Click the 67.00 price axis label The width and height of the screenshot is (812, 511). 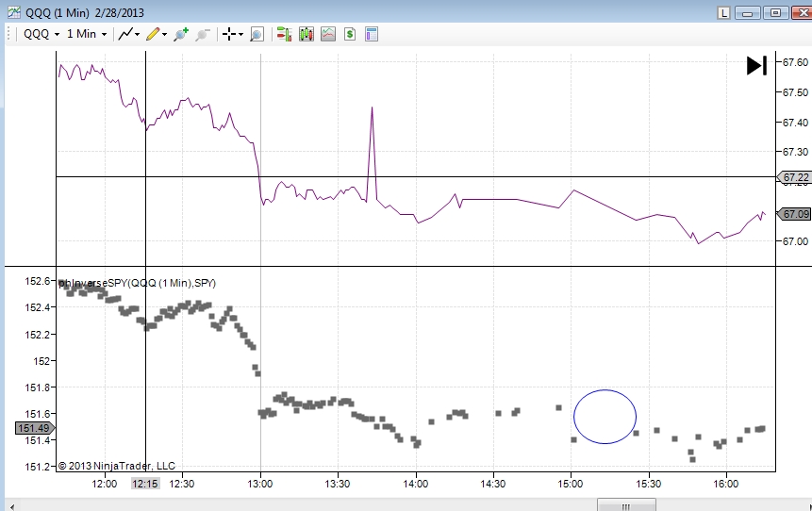(795, 241)
